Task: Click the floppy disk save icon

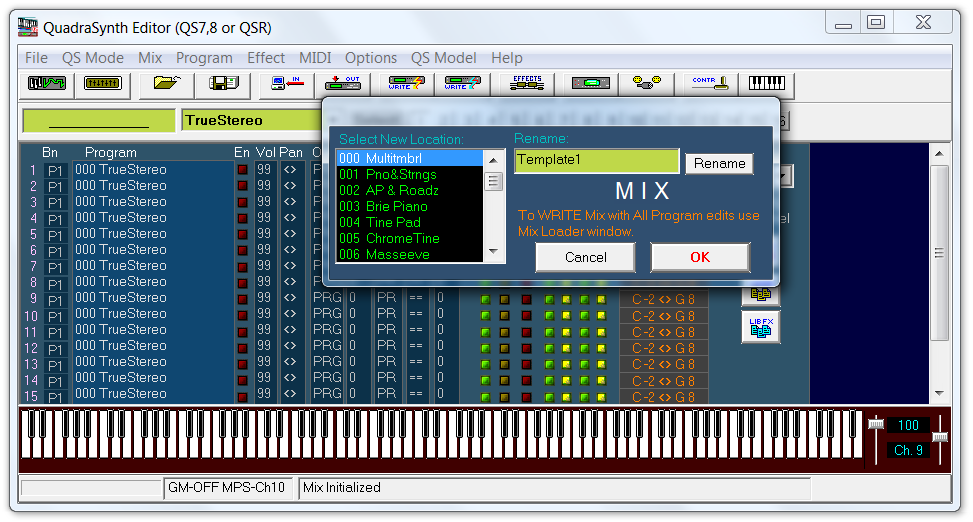Action: (222, 83)
